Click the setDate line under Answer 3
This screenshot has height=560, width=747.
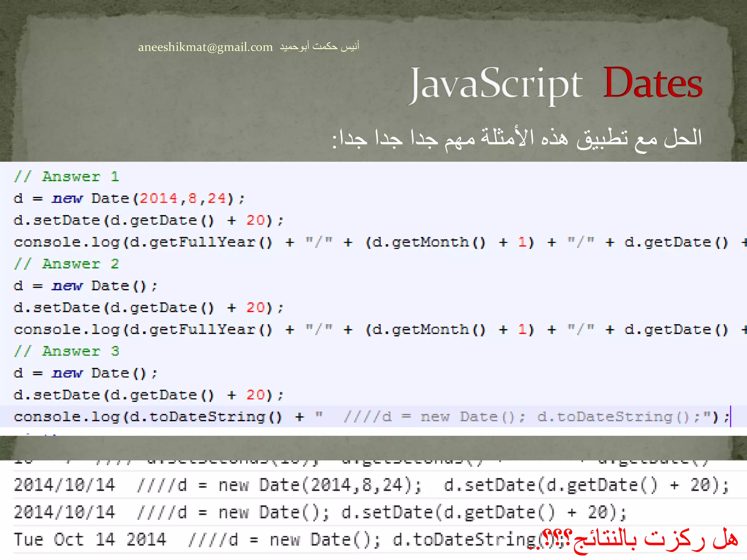pyautogui.click(x=148, y=395)
